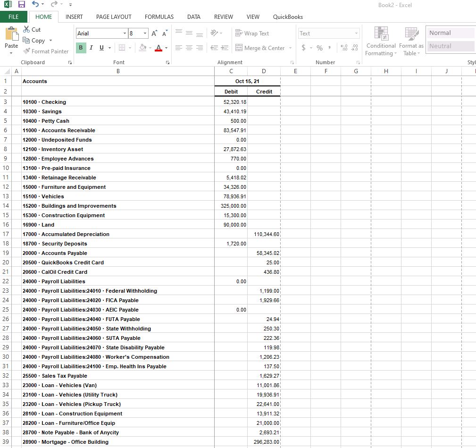Apply Percent Style number format
The image size is (476, 448).
pos(319,48)
